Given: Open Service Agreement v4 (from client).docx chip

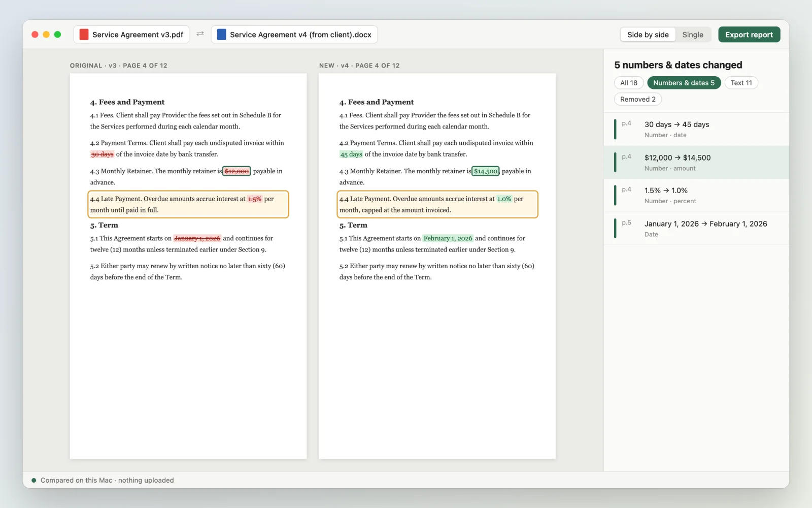Looking at the screenshot, I should point(294,35).
